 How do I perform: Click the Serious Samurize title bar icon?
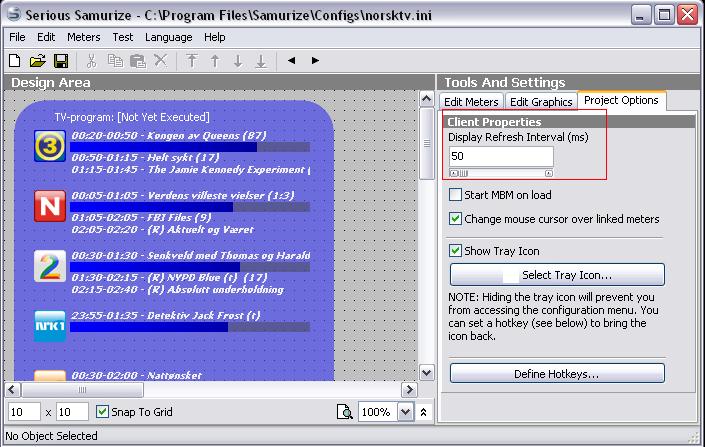[13, 14]
